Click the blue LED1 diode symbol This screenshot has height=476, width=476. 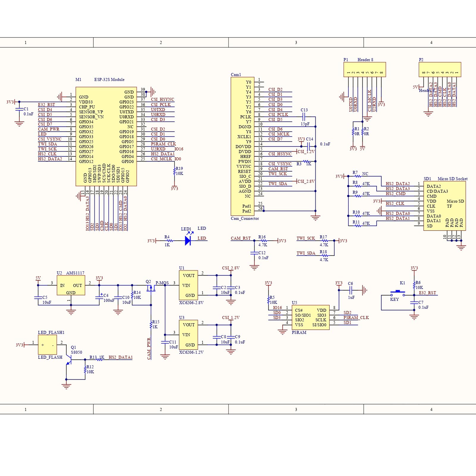tap(188, 240)
